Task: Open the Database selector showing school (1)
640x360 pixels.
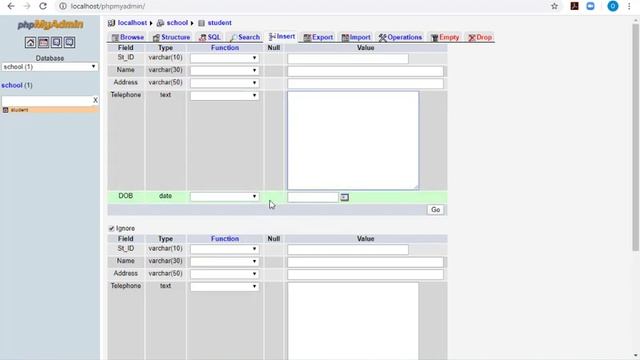Action: [x=50, y=67]
